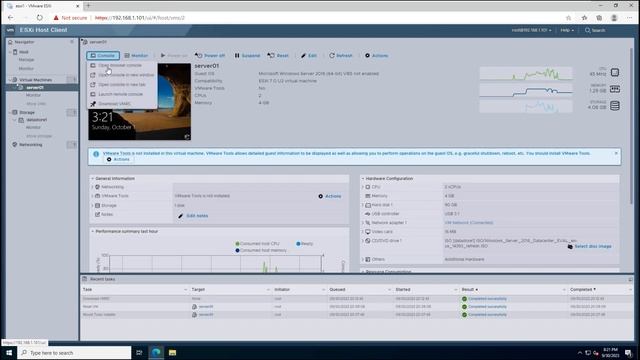Screen dimensions: 640x360
Task: Expand Storage row in General Information
Action: (93, 205)
